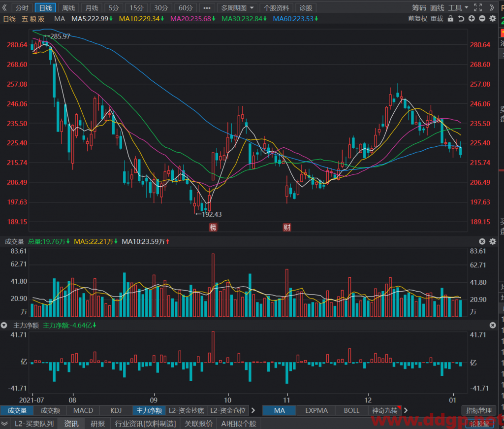
Task: Collapse the bottom panel double-chevron icon
Action: tap(4, 424)
